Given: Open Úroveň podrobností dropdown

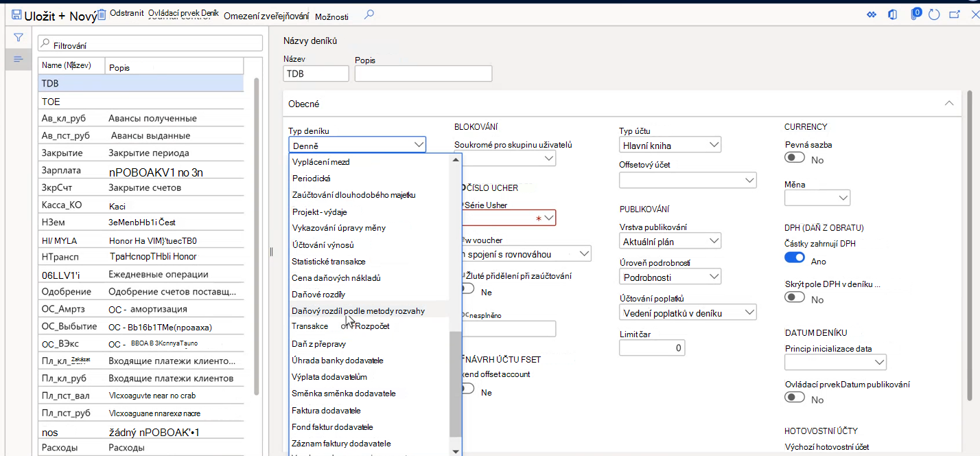Looking at the screenshot, I should point(670,277).
